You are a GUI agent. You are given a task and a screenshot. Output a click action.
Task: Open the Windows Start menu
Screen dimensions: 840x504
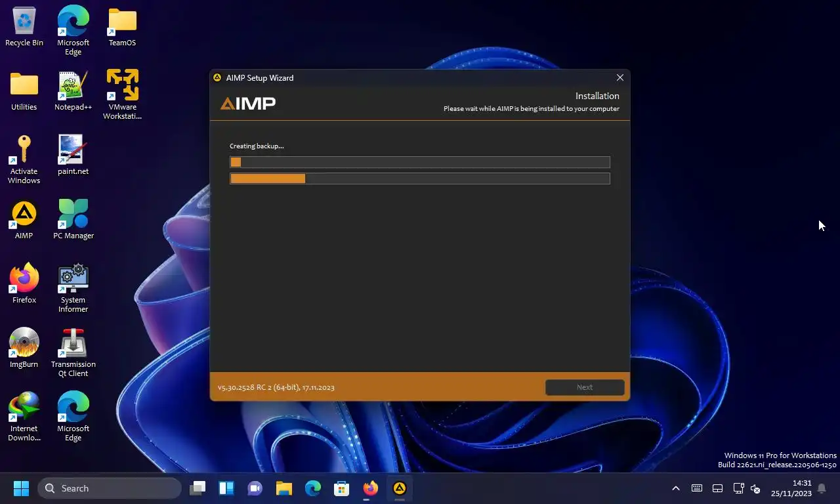22,488
